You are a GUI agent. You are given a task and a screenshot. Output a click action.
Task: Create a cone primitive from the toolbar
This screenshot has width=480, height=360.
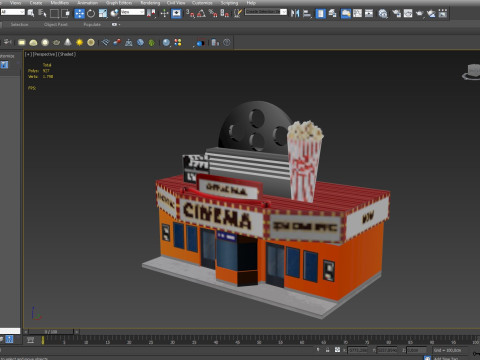tap(68, 42)
